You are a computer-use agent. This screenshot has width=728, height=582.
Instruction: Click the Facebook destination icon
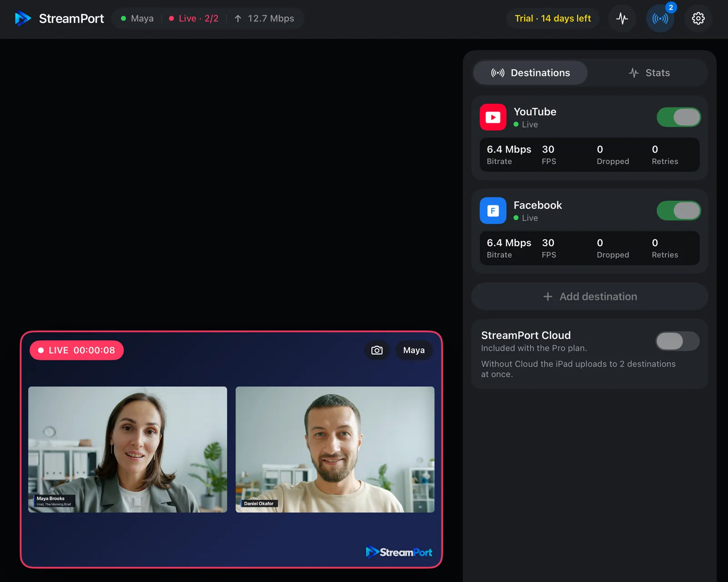coord(493,211)
